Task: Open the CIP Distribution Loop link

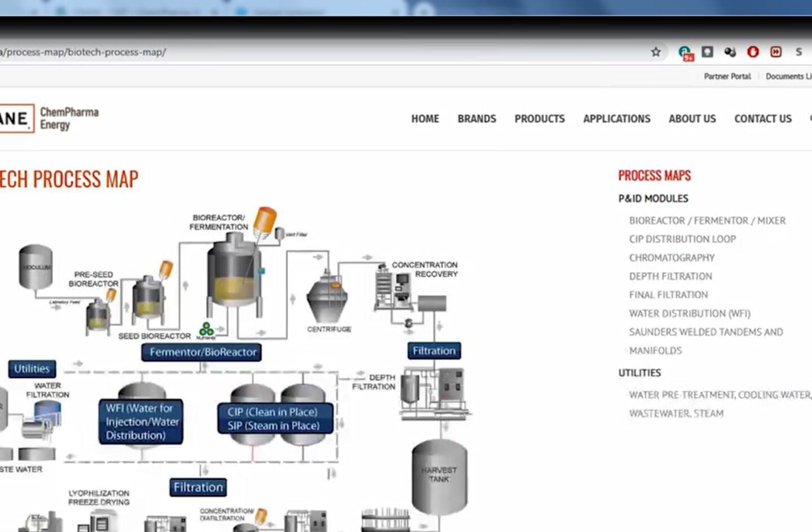Action: click(x=682, y=239)
